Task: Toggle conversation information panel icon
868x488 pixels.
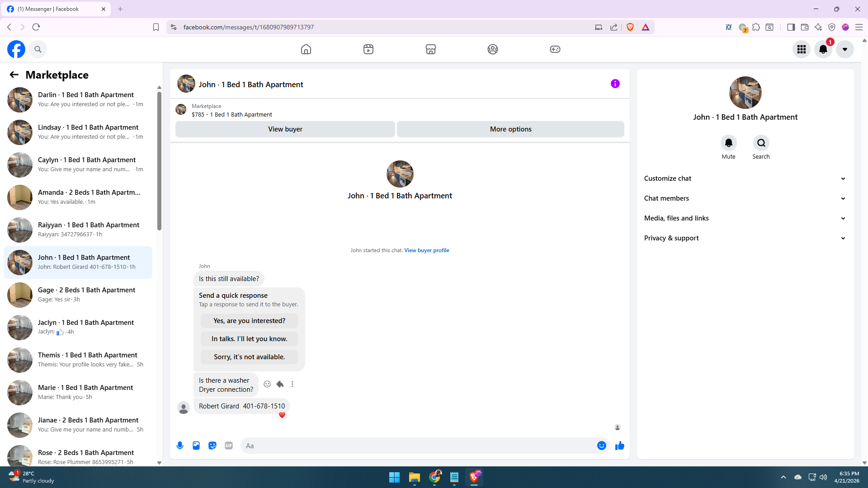Action: (615, 84)
